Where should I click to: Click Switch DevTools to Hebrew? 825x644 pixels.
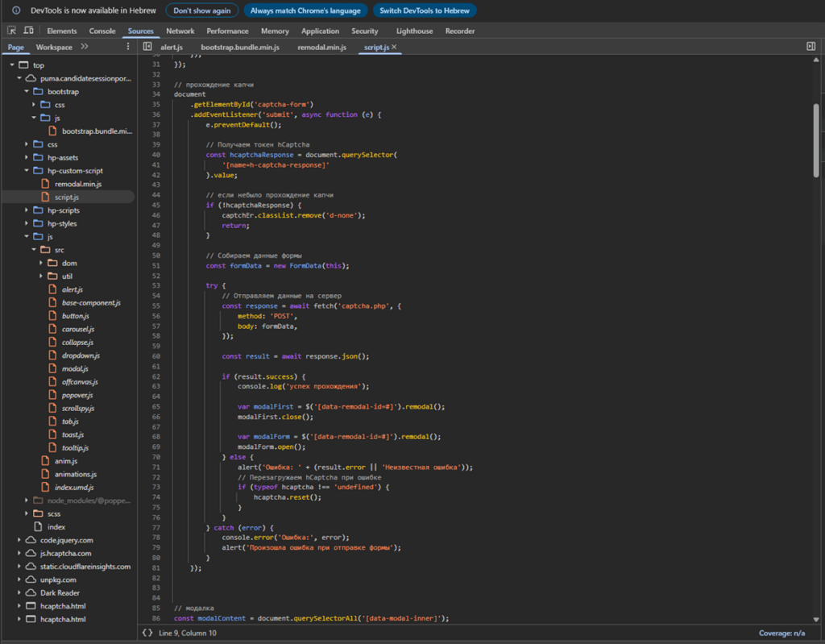424,10
